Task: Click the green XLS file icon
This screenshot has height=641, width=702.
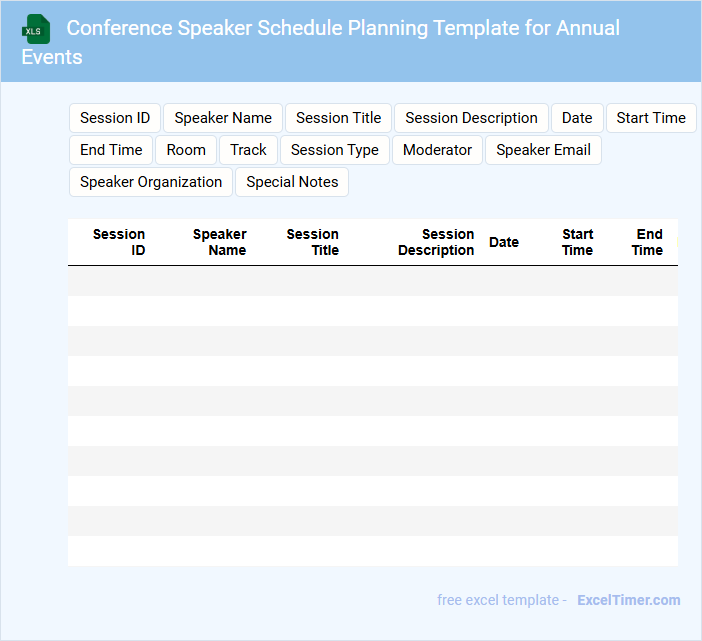Action: click(x=36, y=29)
